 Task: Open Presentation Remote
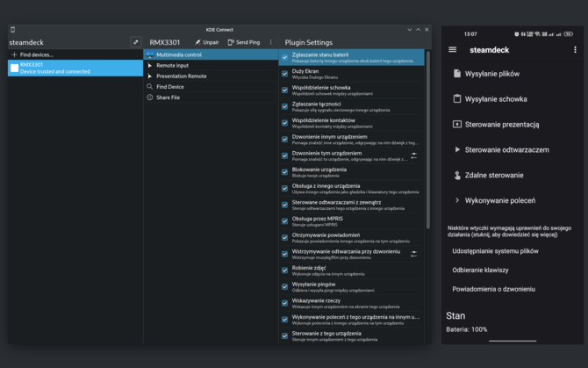(212, 76)
